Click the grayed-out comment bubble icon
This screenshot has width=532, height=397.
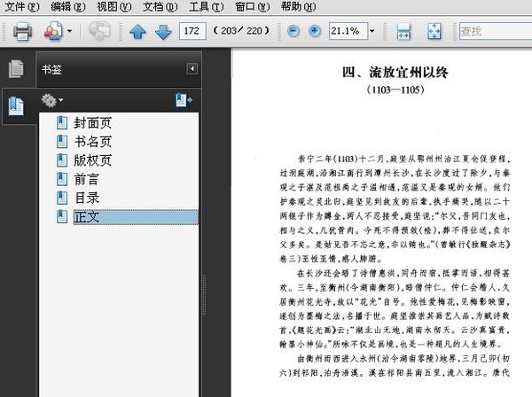(99, 31)
